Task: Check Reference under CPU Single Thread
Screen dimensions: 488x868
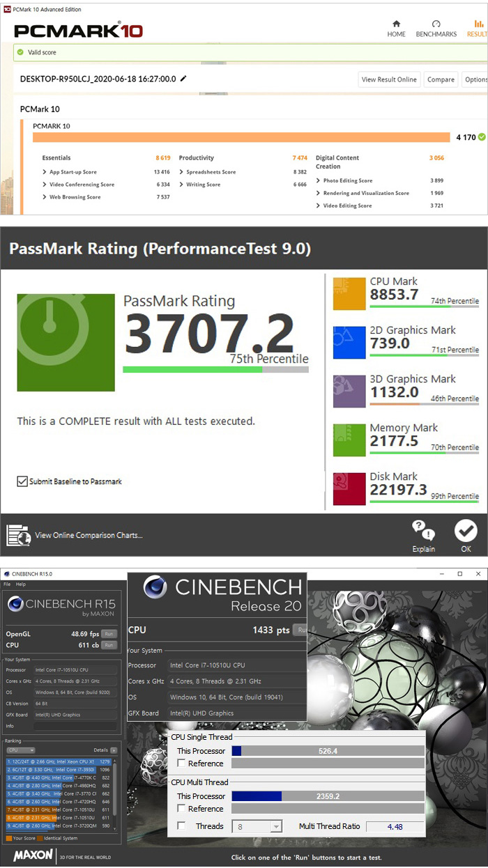Action: (x=181, y=764)
